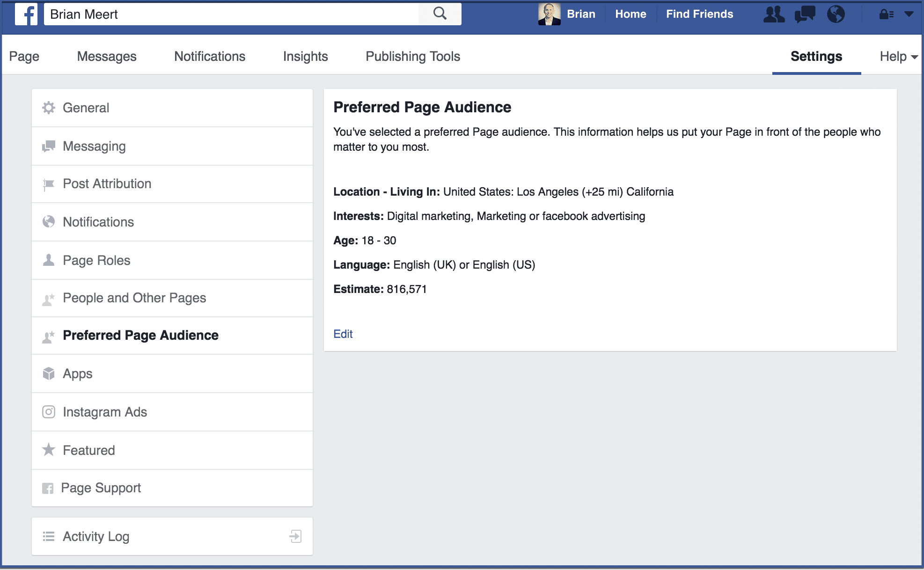
Task: Open Messaging settings in sidebar
Action: coord(172,146)
